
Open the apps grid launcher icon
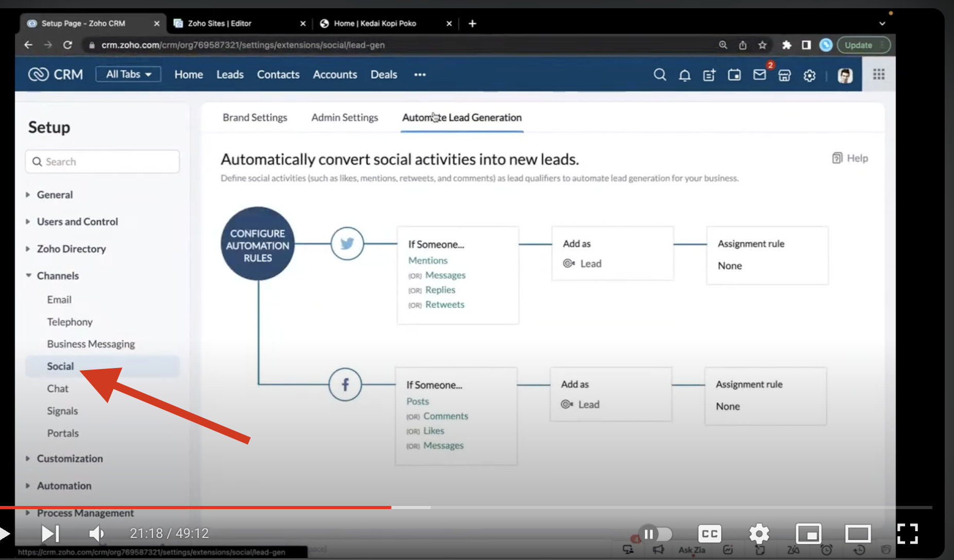(879, 75)
